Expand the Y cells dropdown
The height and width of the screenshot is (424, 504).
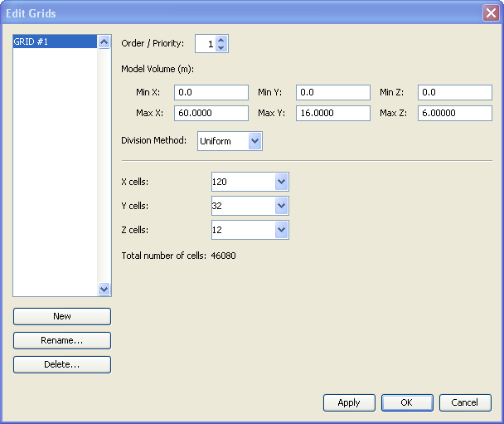[281, 206]
